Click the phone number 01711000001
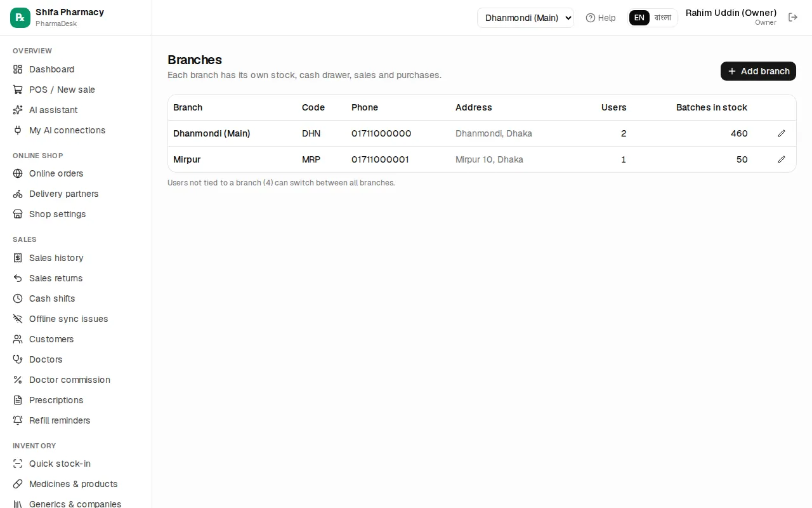The width and height of the screenshot is (812, 508). click(380, 159)
